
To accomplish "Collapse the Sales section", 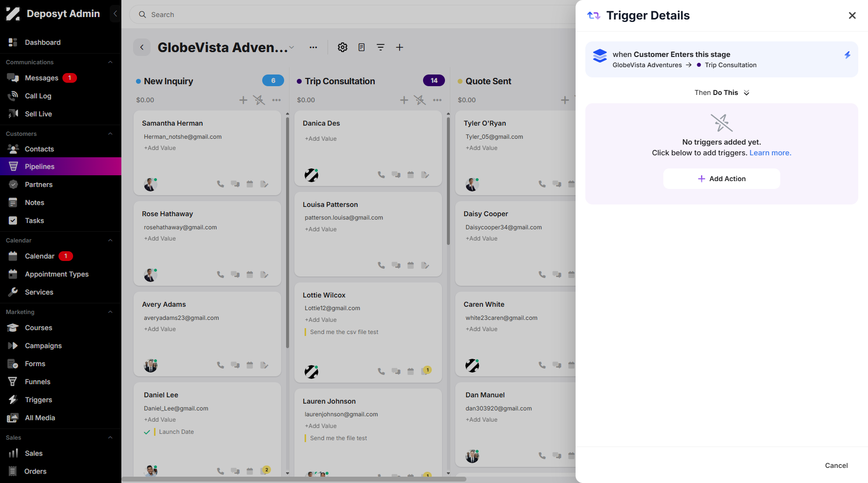I will [110, 438].
